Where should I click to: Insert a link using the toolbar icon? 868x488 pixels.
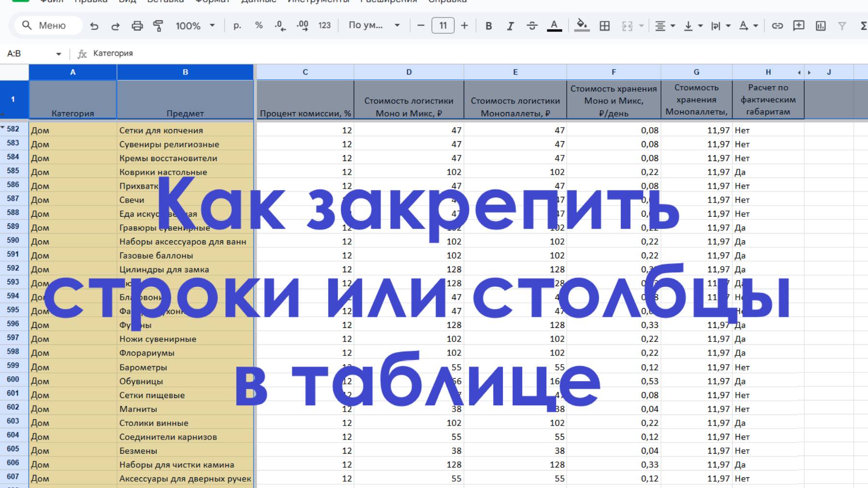click(778, 26)
